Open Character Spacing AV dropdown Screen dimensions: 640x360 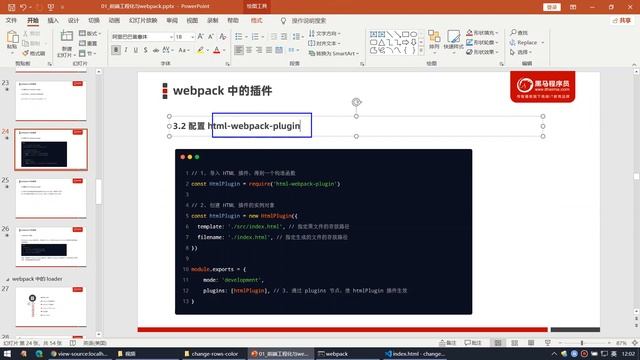[168, 50]
